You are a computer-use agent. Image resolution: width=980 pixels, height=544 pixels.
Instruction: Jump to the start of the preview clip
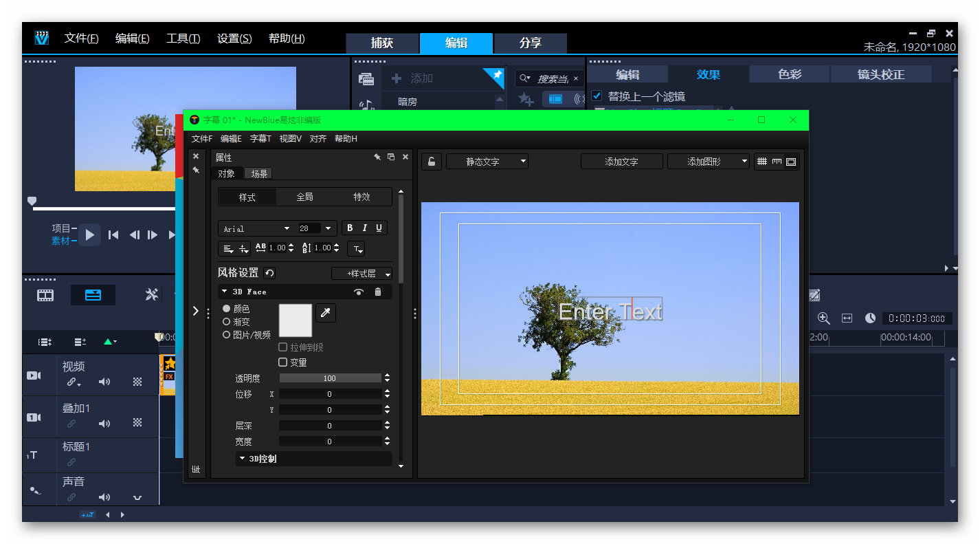pos(113,235)
